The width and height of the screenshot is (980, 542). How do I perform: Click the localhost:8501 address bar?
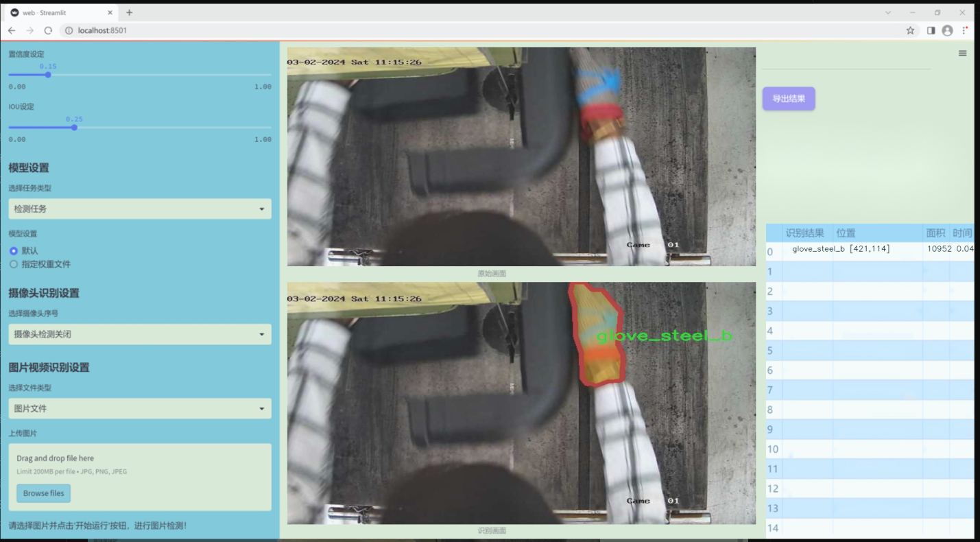coord(480,30)
